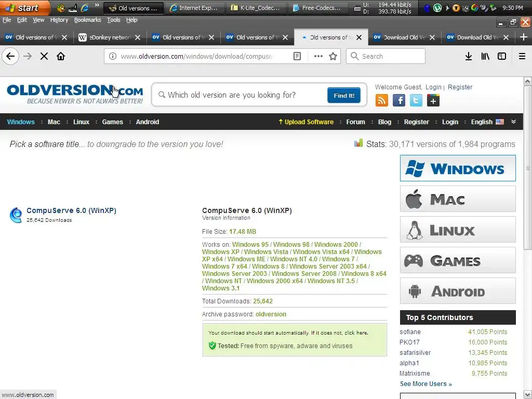Viewport: 532px width, 399px height.
Task: Open the File menu
Action: [x=7, y=20]
